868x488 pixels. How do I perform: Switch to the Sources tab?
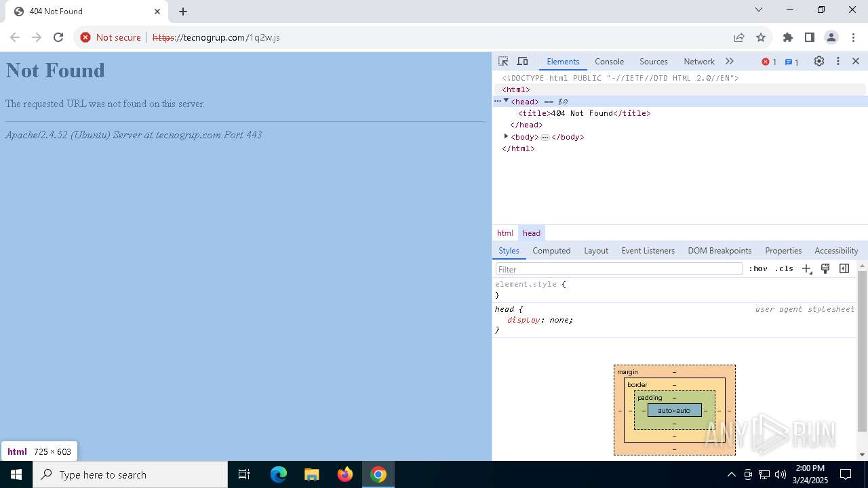(x=654, y=61)
